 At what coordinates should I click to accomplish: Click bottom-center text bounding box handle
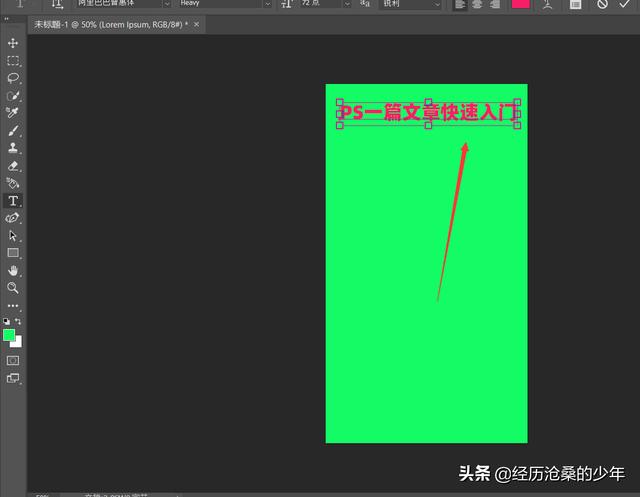tap(428, 125)
